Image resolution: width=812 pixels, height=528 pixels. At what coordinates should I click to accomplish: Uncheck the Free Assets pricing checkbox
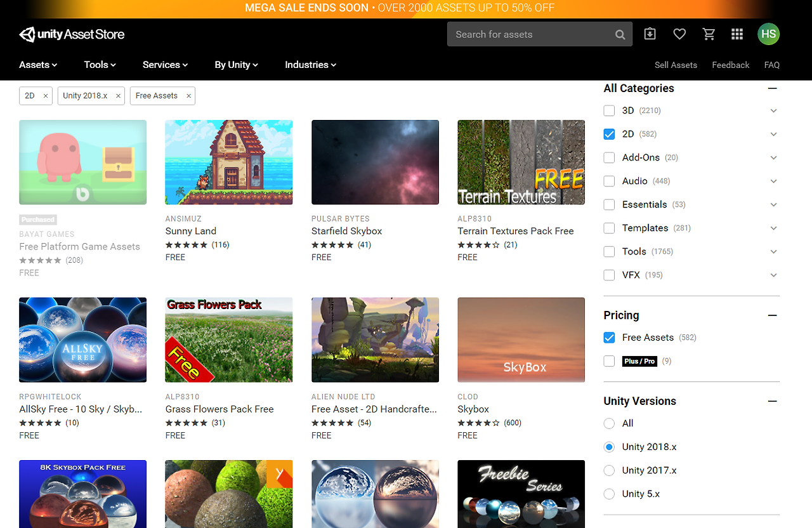pyautogui.click(x=609, y=338)
